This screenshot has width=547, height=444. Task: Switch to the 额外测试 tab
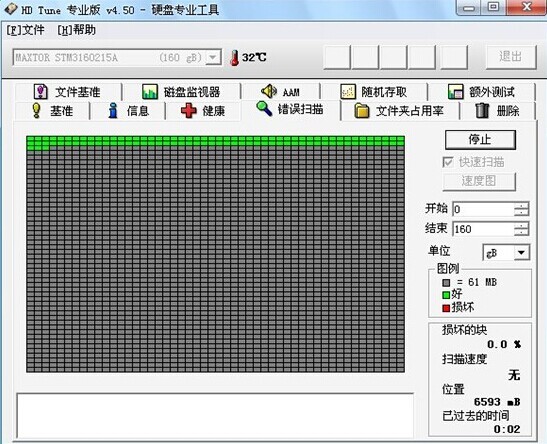[x=481, y=92]
